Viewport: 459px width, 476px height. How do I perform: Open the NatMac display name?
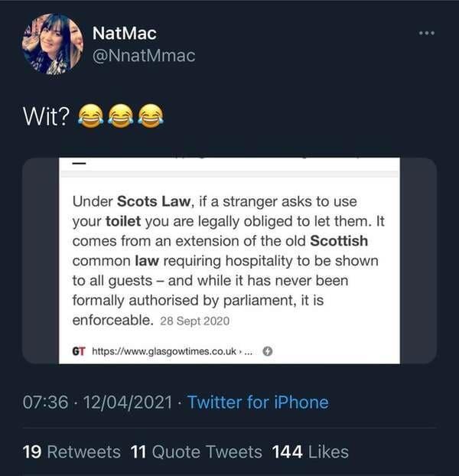125,33
